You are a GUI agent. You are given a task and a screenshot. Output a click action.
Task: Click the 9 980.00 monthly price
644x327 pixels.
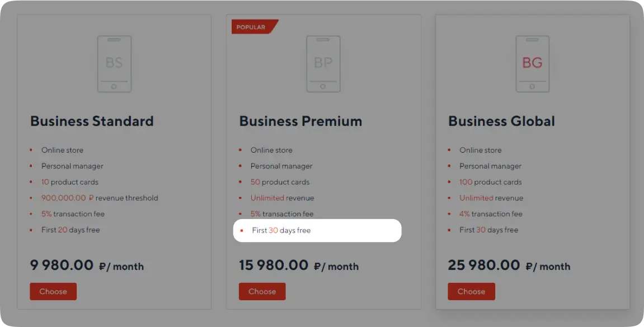(x=87, y=266)
